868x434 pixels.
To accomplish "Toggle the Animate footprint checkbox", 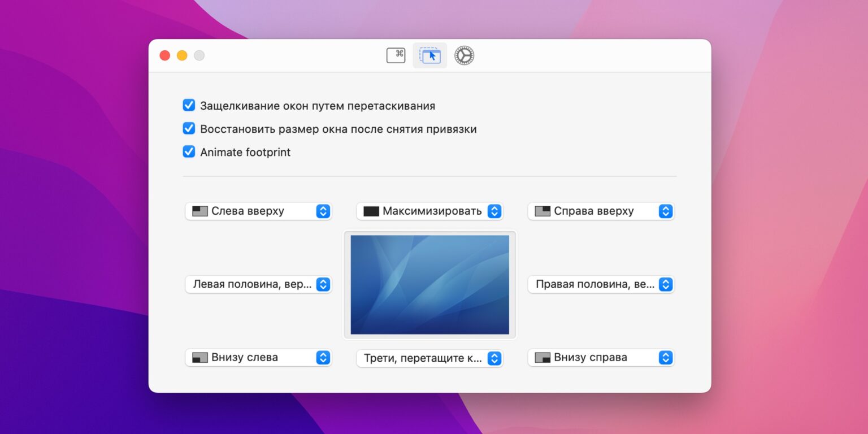I will pos(189,152).
